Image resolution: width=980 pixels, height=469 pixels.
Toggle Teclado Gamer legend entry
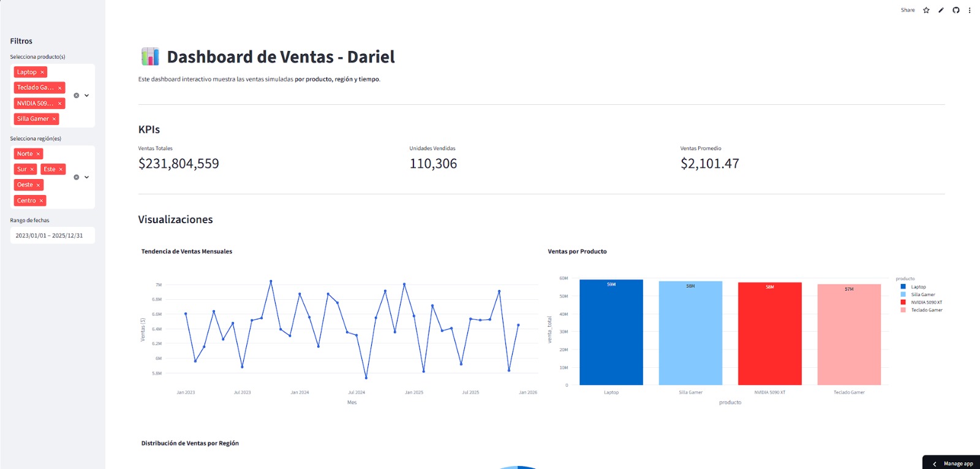pyautogui.click(x=926, y=310)
